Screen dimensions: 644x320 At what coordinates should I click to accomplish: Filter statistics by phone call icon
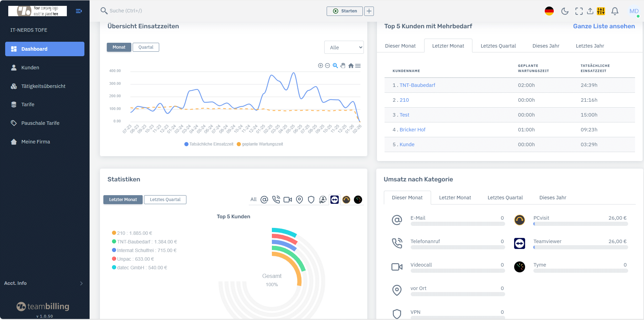coord(276,200)
